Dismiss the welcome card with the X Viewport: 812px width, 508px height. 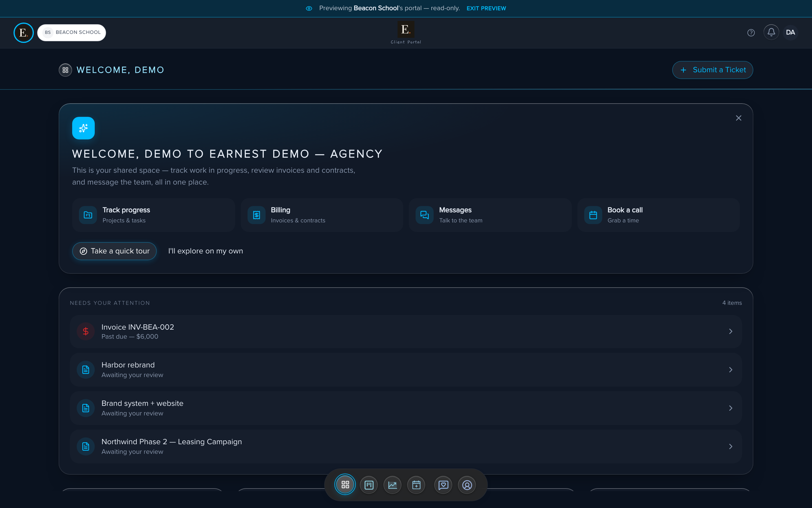point(738,118)
